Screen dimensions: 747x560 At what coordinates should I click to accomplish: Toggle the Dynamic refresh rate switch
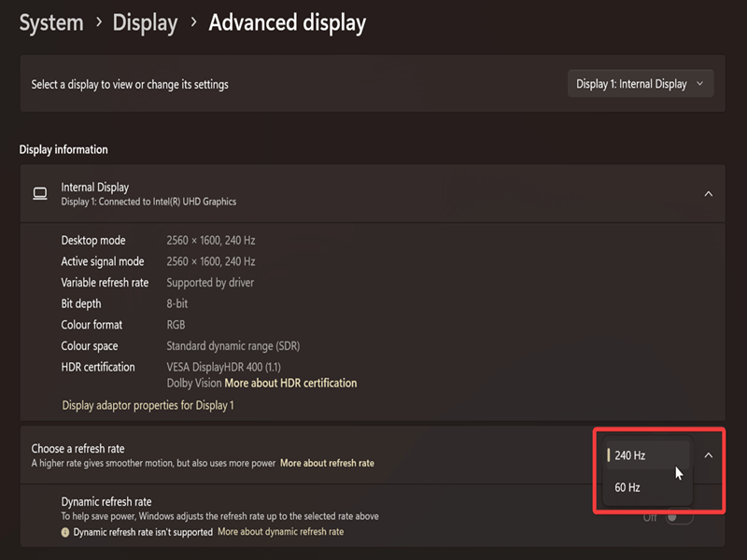(679, 517)
